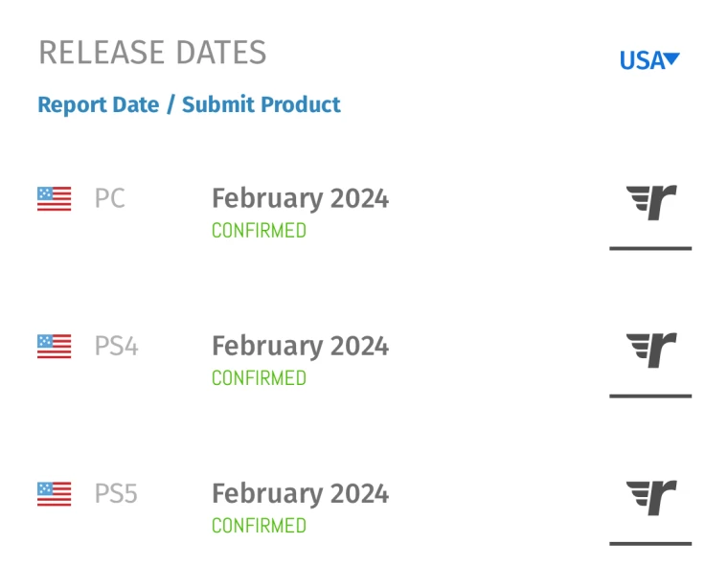Click the RELEASE DATES heading
728x588 pixels.
(x=152, y=52)
